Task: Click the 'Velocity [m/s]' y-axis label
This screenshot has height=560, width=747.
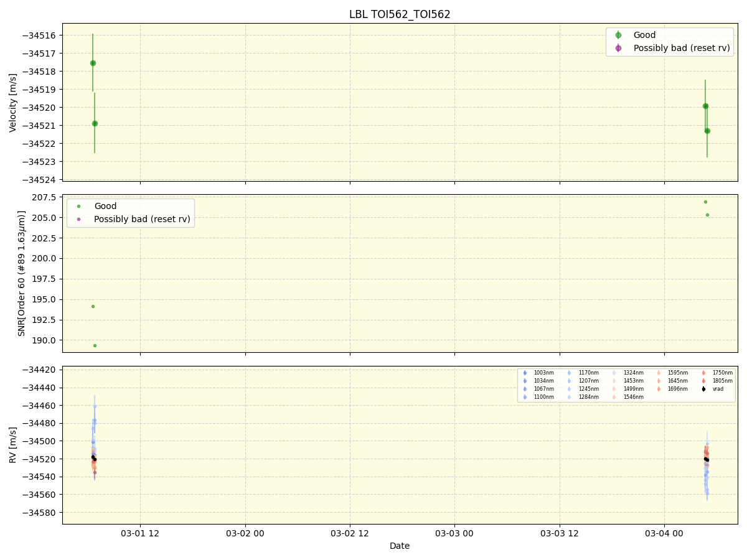Action: pos(13,102)
